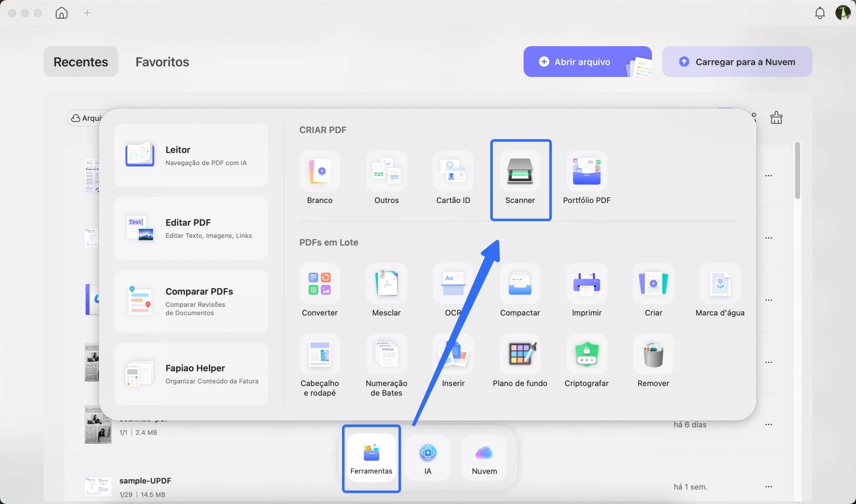Open the options menu next to há 6 dias
856x504 pixels.
point(769,424)
